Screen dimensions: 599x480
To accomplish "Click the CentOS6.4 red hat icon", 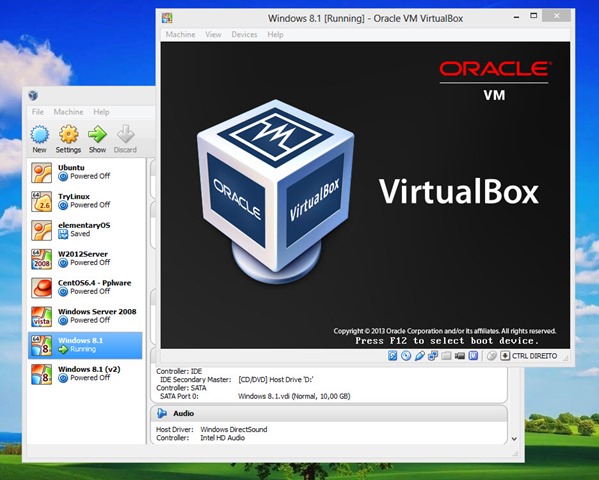I will 41,288.
